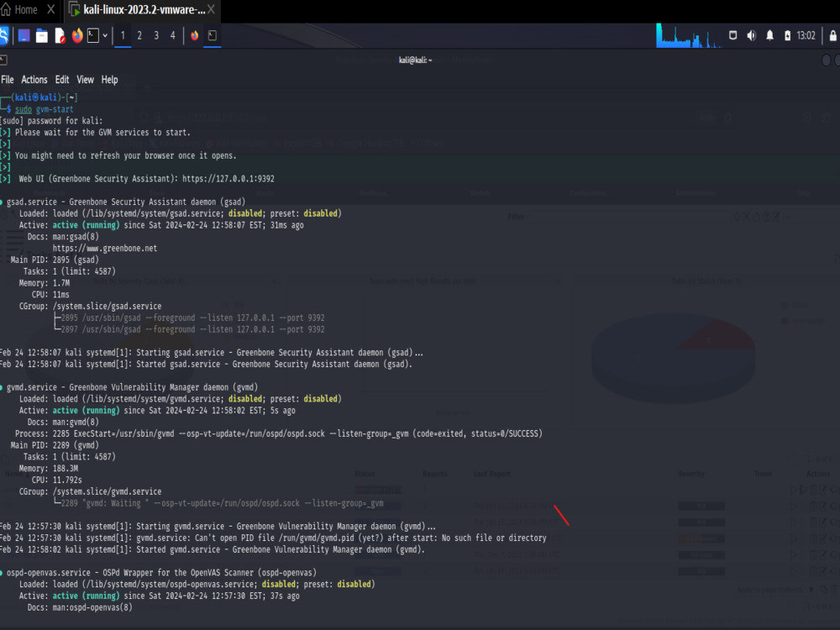Click 'Docs: man:ospd-openvas(8)' line

click(80, 607)
